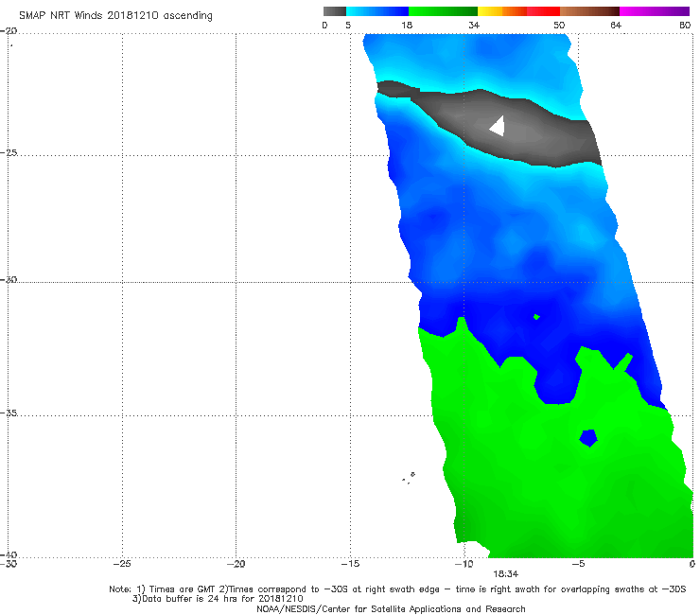Click the longitude axis label "-5"
Viewport: 700px width, 615px height.
click(578, 564)
